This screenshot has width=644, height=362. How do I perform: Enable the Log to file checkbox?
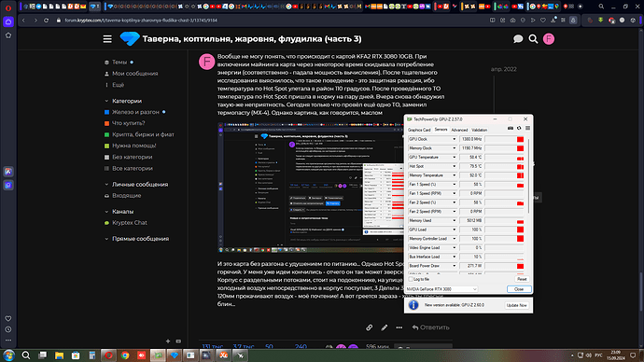tap(411, 279)
